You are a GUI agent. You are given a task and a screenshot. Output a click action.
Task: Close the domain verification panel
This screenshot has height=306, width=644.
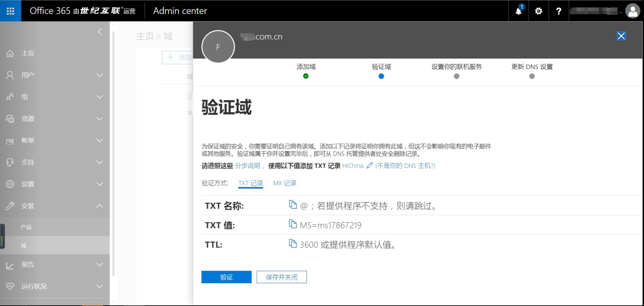point(621,36)
